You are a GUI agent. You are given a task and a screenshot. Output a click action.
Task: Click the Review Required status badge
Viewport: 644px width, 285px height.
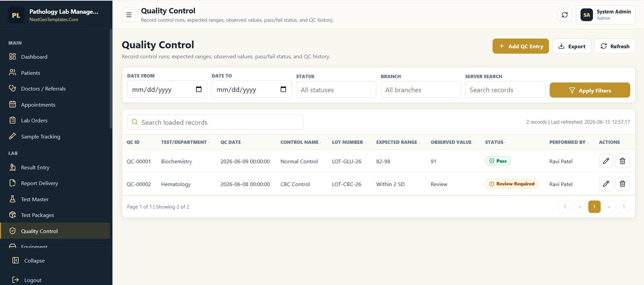[512, 184]
